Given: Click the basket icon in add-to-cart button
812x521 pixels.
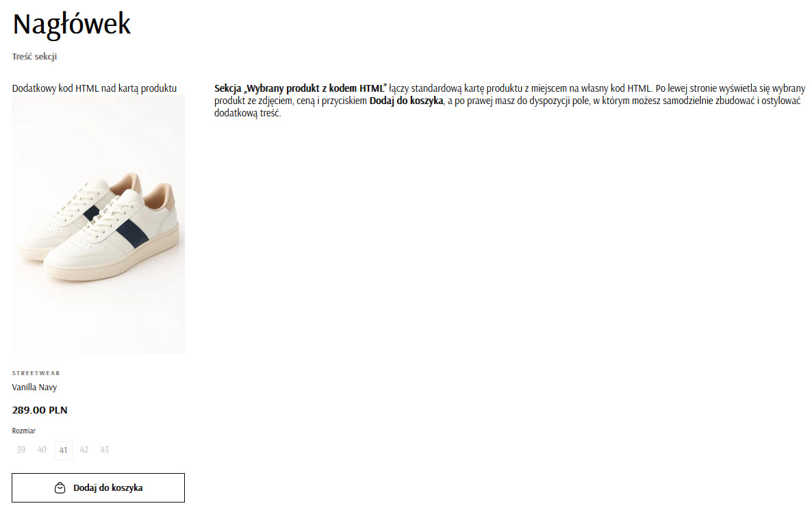Looking at the screenshot, I should [x=60, y=488].
